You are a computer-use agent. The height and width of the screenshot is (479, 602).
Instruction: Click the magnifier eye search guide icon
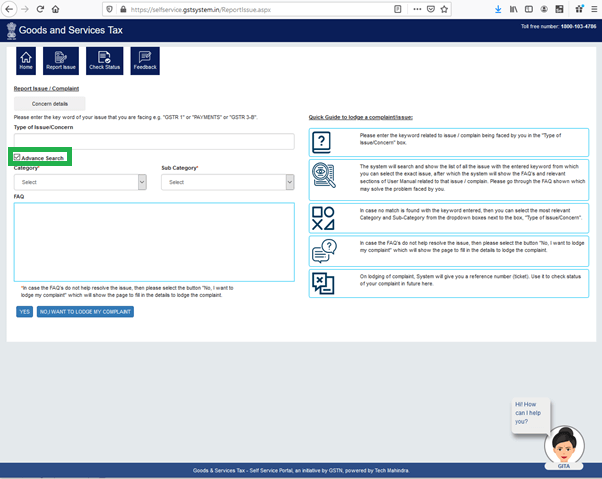(x=324, y=175)
